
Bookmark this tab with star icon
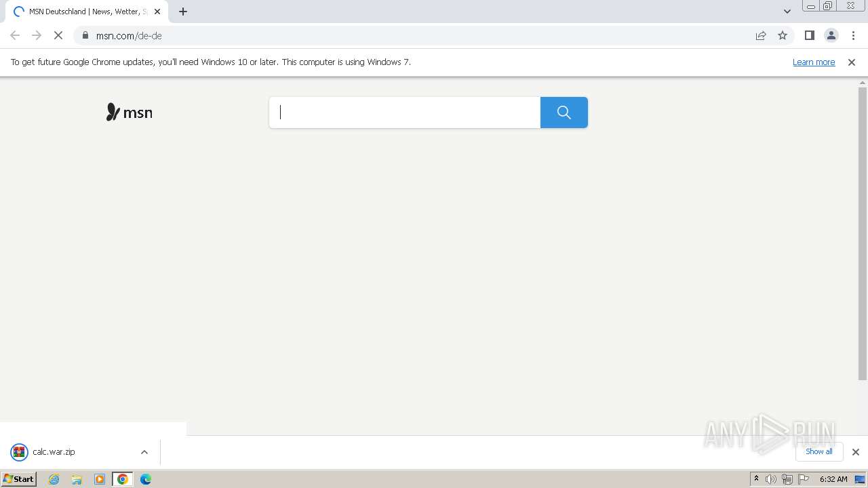point(783,35)
